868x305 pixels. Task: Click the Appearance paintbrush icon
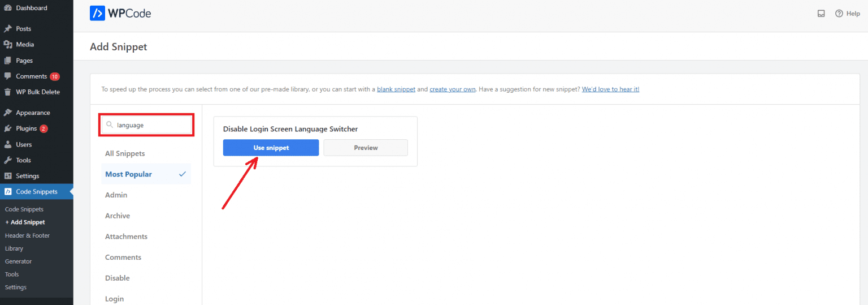(8, 113)
